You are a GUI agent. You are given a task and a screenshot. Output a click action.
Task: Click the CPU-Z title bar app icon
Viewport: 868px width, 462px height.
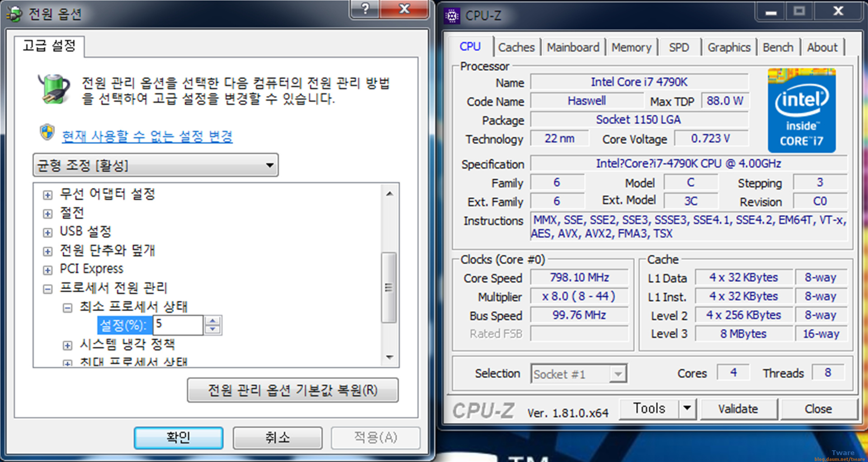[452, 16]
